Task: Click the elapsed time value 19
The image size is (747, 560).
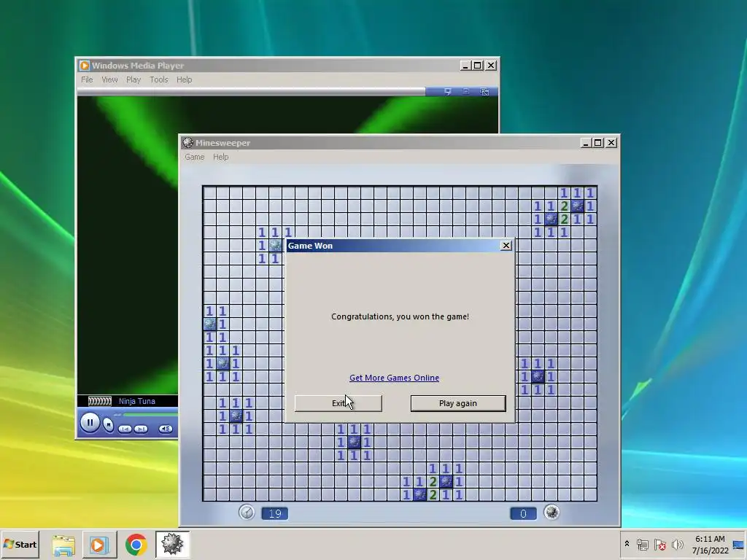Action: [x=275, y=513]
